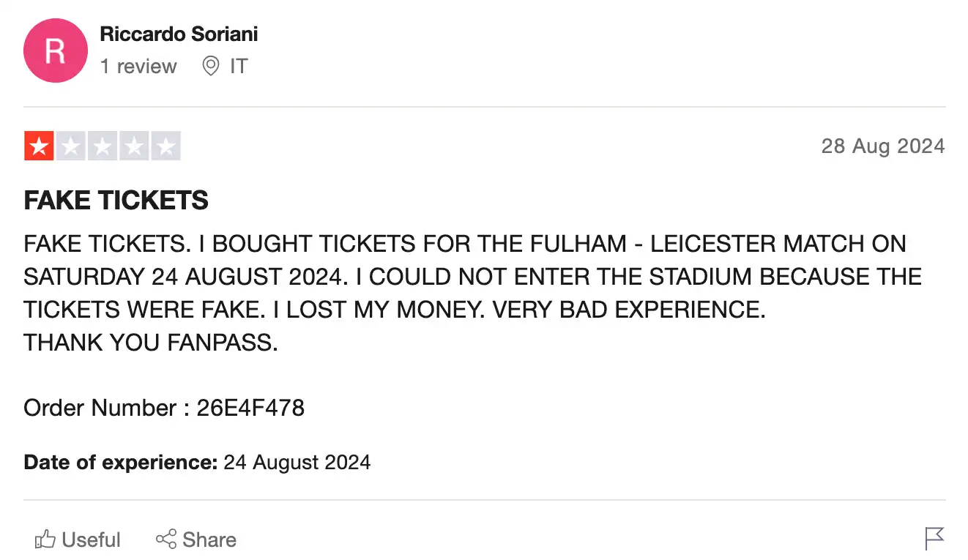
Task: Click the thumbs-up Useful icon
Action: point(45,540)
